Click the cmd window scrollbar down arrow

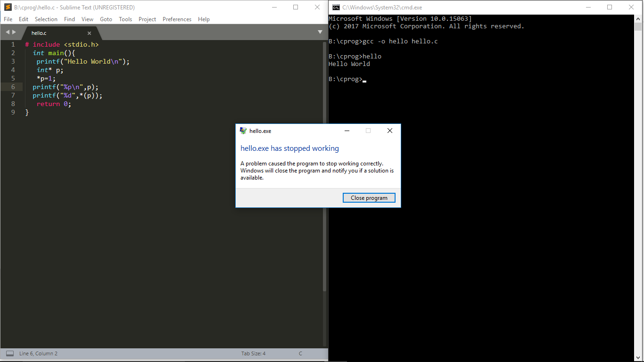(638, 357)
